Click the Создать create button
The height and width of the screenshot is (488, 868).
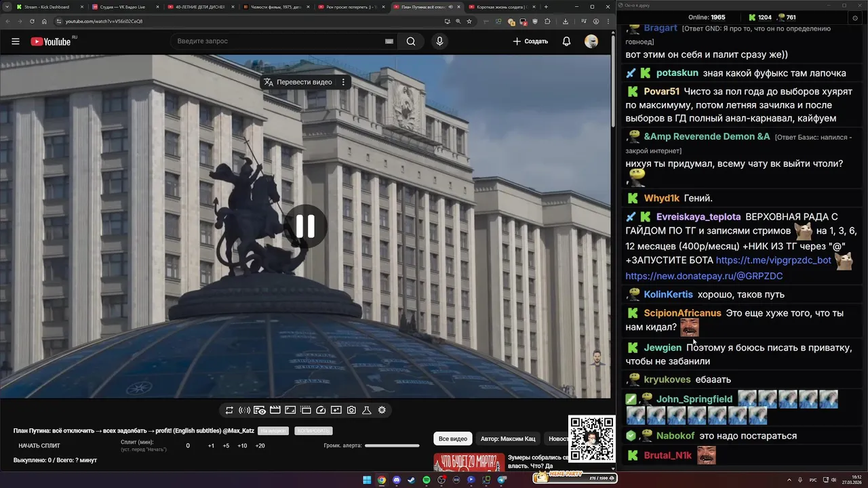530,41
